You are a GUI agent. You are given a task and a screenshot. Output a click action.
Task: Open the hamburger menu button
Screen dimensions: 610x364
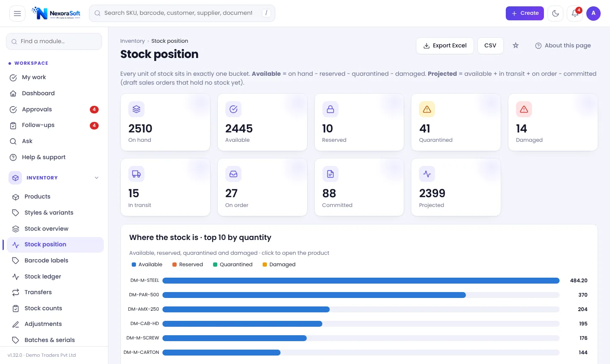click(x=17, y=13)
